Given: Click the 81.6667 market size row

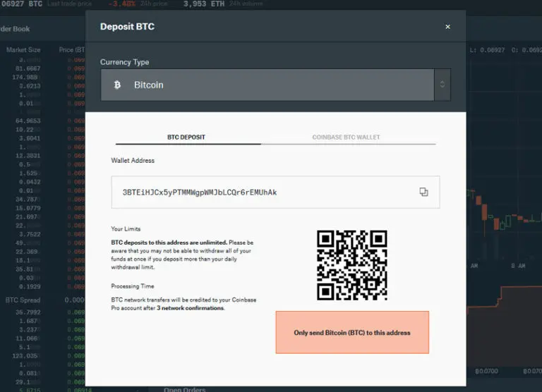Looking at the screenshot, I should (x=28, y=68).
